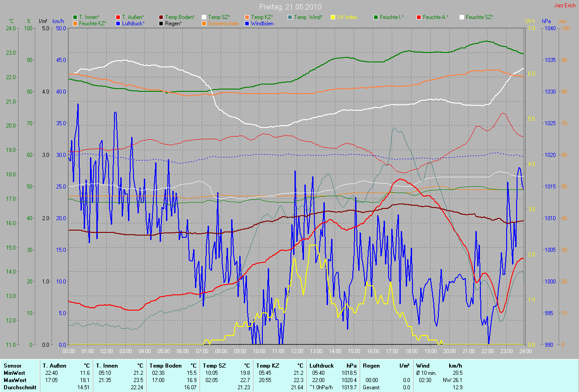This screenshot has height=392, width=579.
Task: Toggle the Feuchte A.* legend label
Action: 436,17
